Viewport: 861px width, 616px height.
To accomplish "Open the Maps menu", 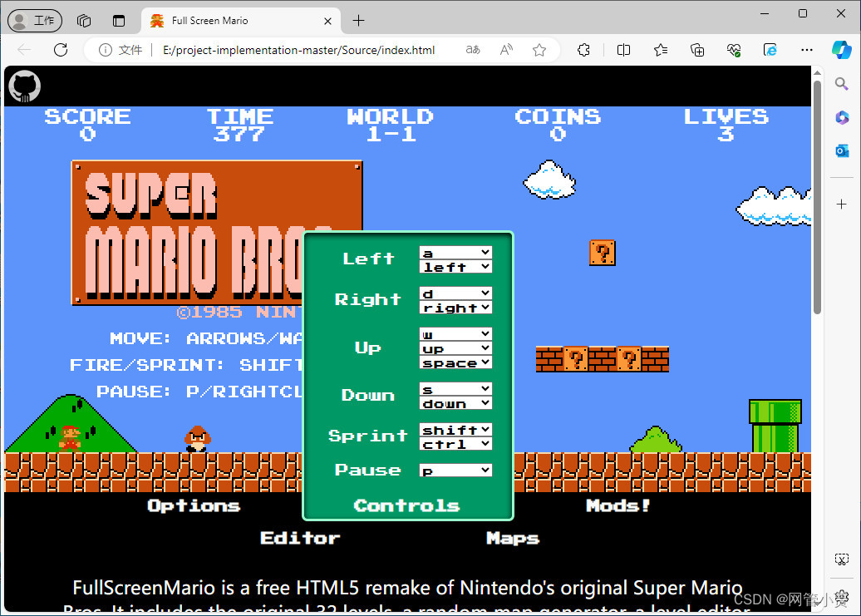I will pyautogui.click(x=513, y=538).
